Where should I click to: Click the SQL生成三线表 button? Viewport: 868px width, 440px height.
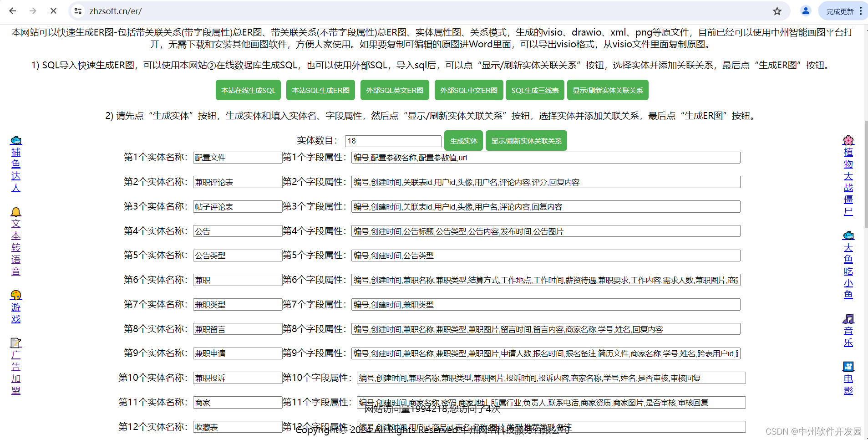click(x=535, y=90)
